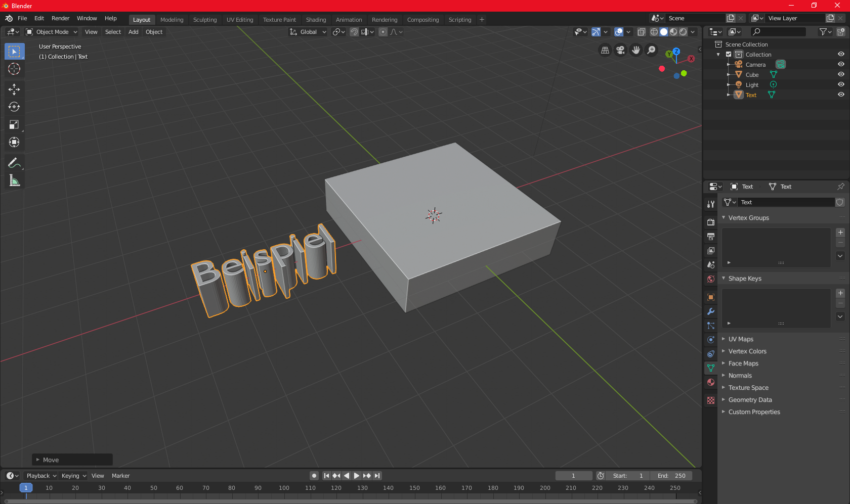This screenshot has height=504, width=850.
Task: Open Object Constraints properties tab
Action: (711, 354)
